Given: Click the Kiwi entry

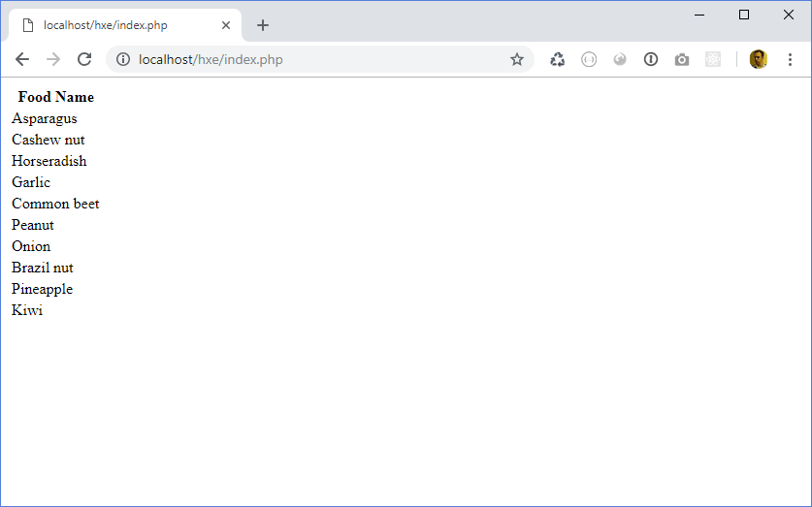Looking at the screenshot, I should (x=27, y=310).
